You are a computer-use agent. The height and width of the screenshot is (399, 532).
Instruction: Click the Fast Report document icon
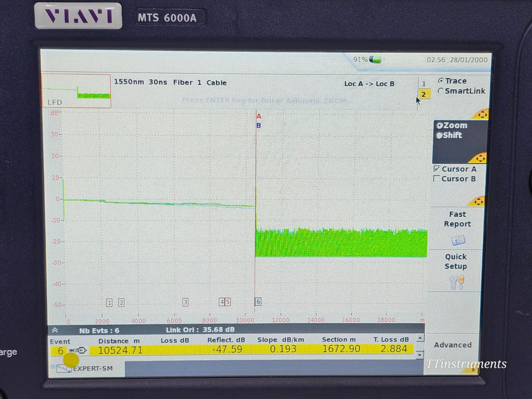click(x=458, y=240)
